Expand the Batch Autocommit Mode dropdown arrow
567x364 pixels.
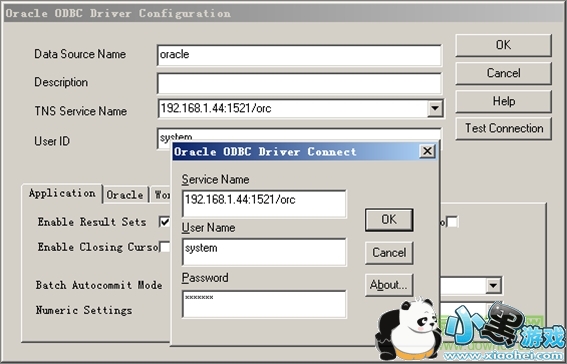click(494, 286)
